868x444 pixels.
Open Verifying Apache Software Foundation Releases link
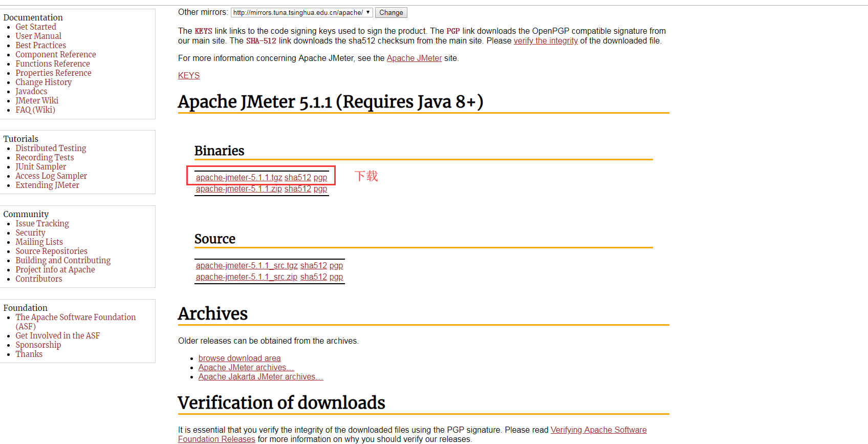click(x=598, y=430)
